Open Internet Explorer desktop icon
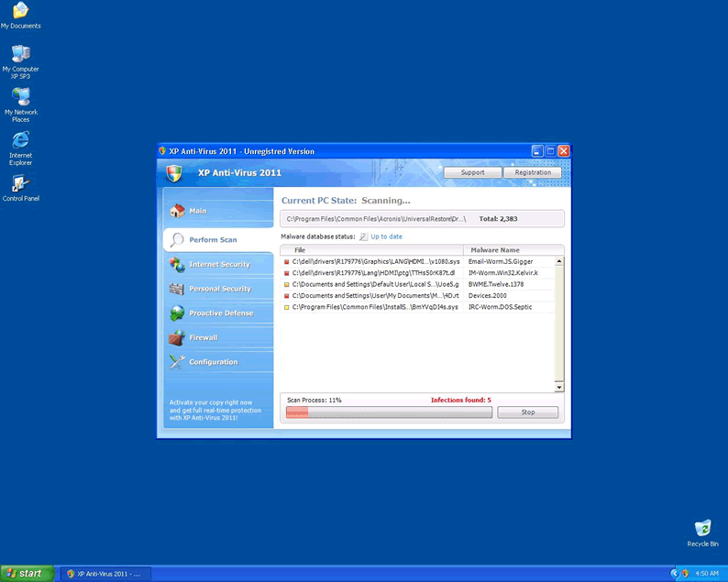The height and width of the screenshot is (582, 728). (x=20, y=140)
